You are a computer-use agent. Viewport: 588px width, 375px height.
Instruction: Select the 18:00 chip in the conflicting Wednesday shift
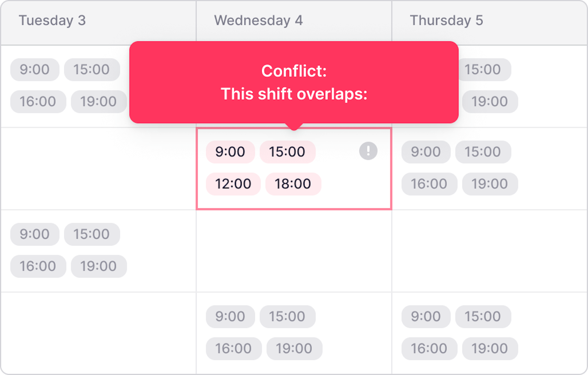click(x=293, y=184)
